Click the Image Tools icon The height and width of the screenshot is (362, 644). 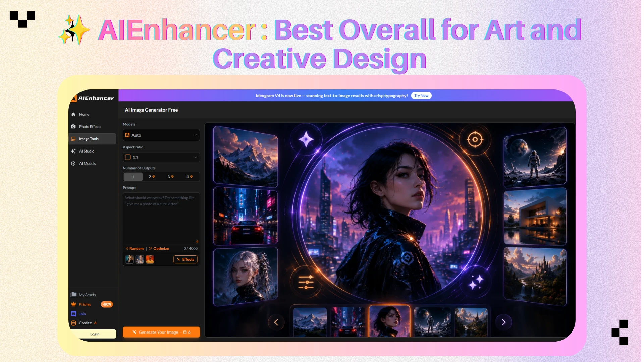(73, 139)
